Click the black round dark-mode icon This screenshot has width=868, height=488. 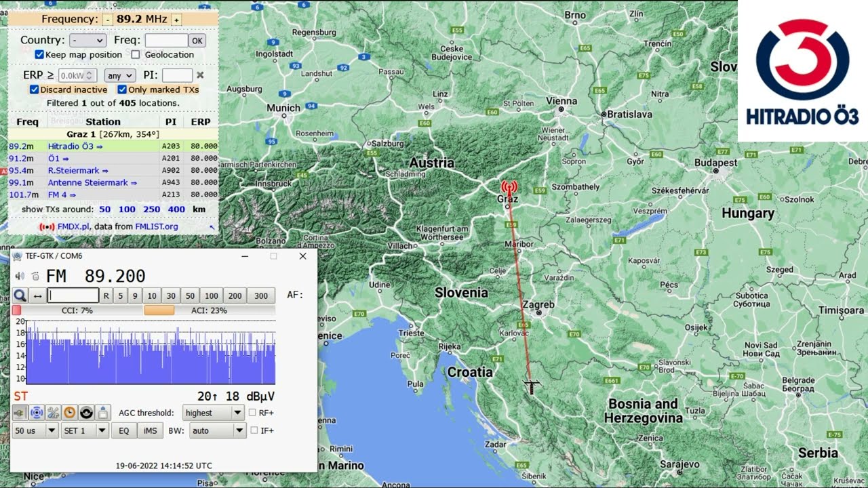pos(86,412)
